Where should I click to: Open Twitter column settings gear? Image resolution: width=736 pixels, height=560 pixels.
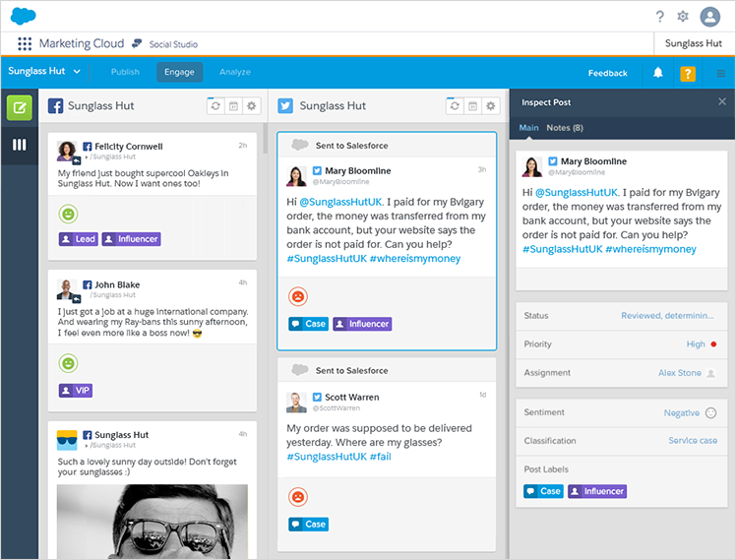[x=491, y=106]
